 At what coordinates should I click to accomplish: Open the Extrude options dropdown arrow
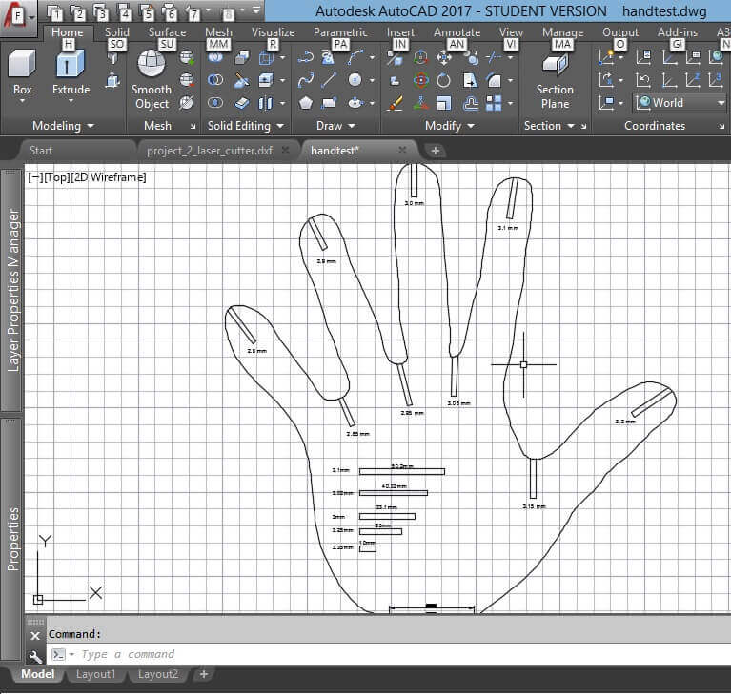tap(71, 101)
